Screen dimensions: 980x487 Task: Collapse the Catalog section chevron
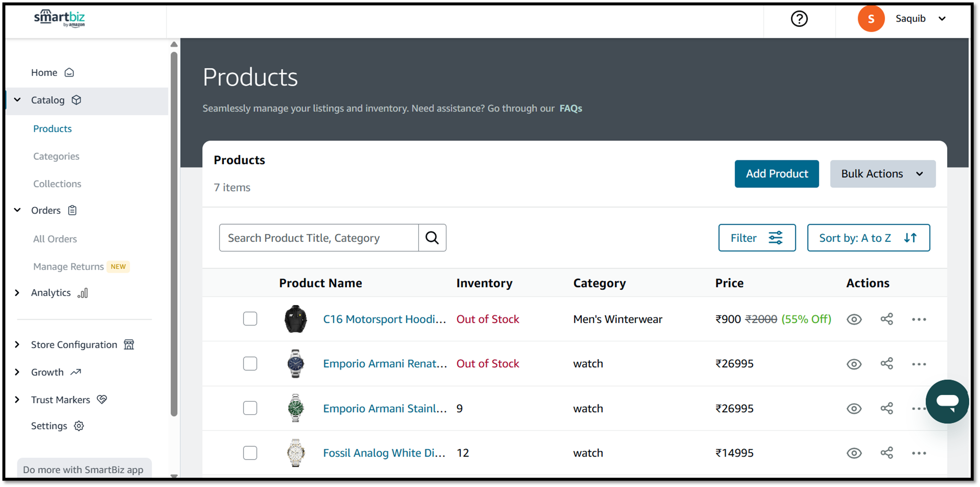(17, 100)
